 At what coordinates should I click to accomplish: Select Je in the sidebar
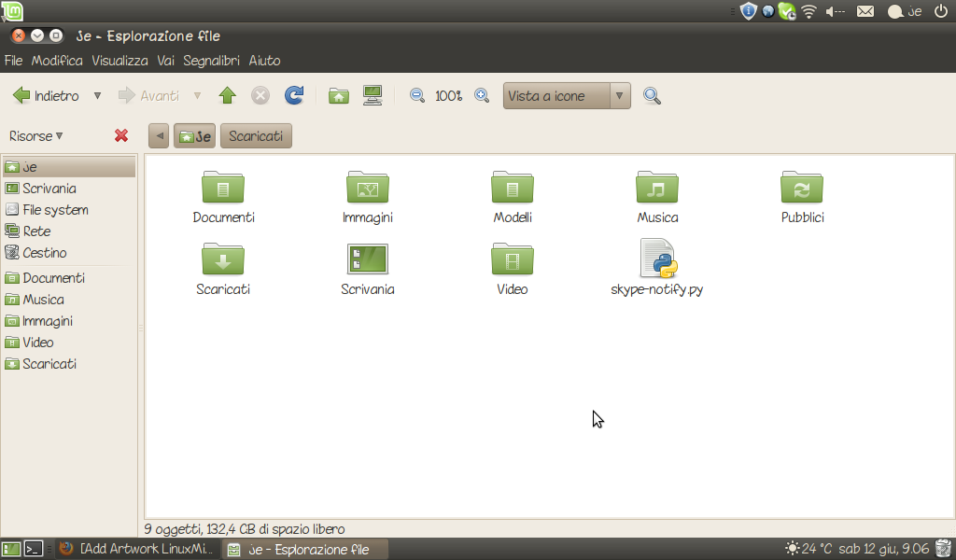click(69, 167)
